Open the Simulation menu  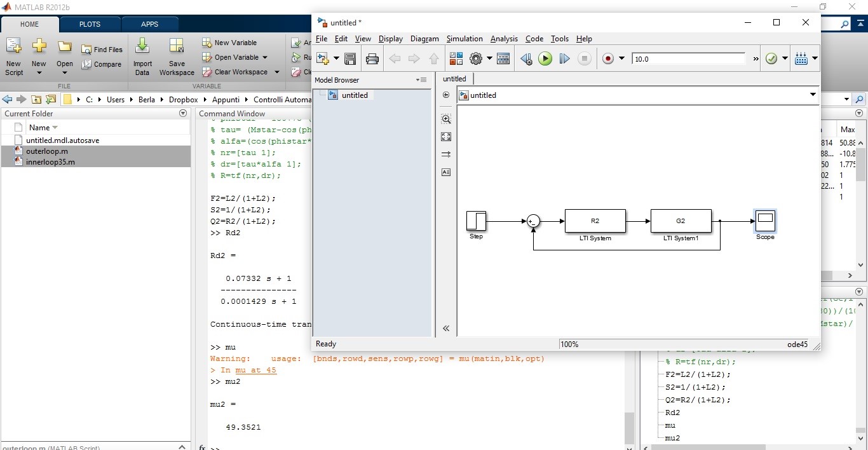[x=464, y=39]
